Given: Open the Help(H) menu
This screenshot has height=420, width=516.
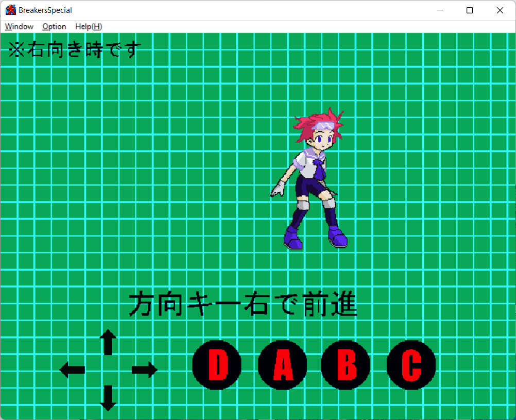Looking at the screenshot, I should [89, 27].
